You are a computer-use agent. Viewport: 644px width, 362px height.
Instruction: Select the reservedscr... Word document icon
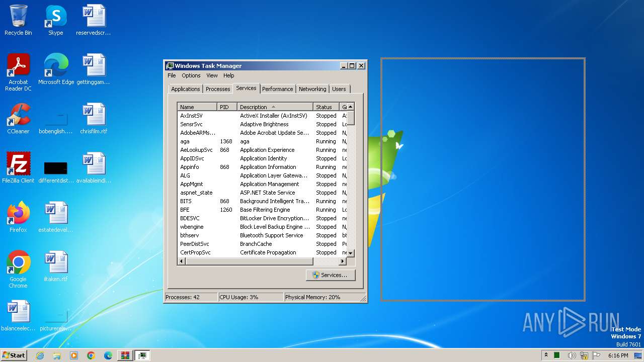[94, 20]
